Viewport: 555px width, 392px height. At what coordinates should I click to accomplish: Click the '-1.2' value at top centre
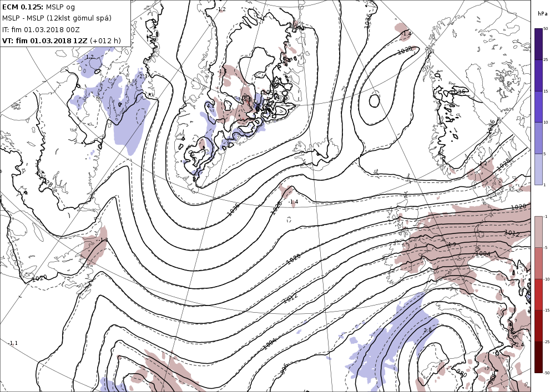tap(221, 9)
